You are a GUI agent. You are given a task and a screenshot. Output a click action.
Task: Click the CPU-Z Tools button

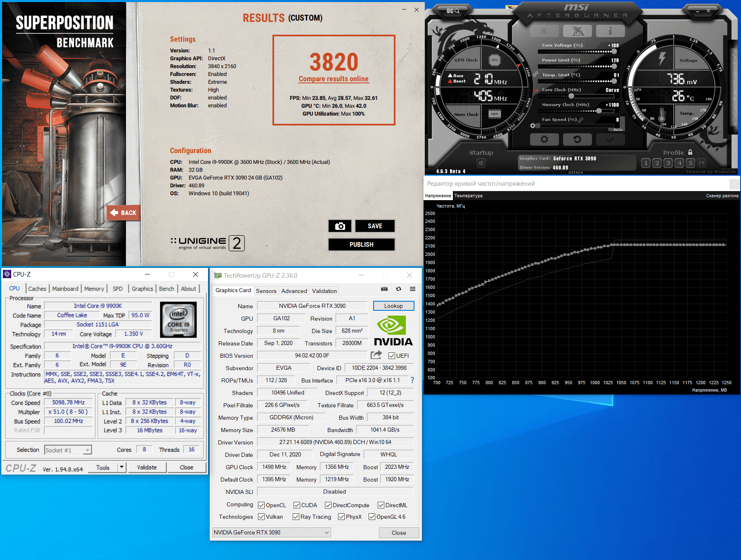click(103, 467)
